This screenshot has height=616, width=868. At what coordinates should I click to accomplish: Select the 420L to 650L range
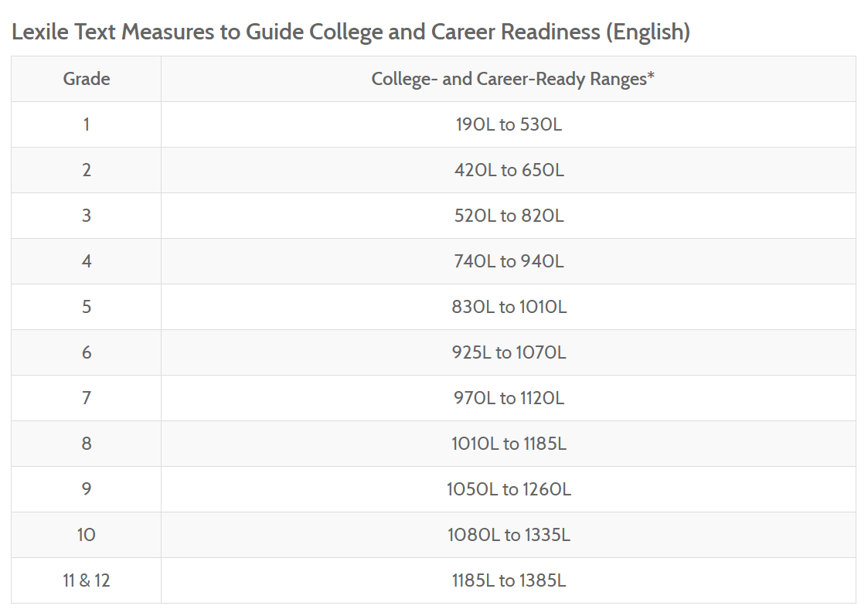click(x=509, y=170)
